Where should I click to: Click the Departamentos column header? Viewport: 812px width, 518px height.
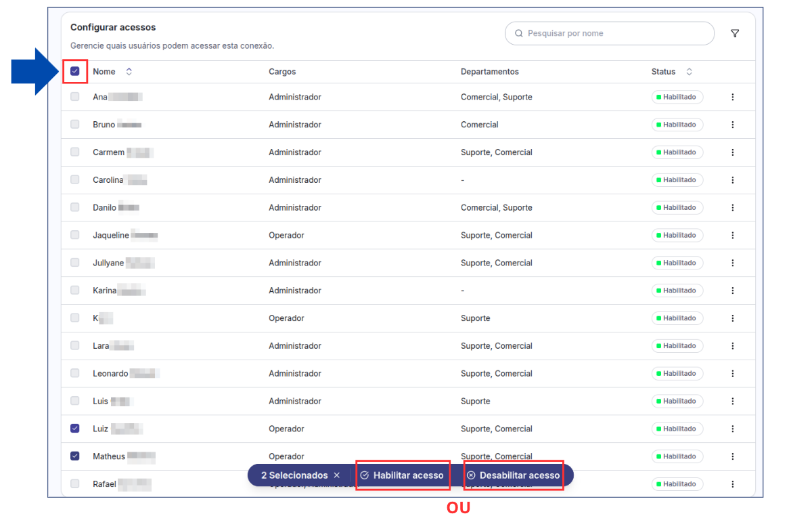point(489,72)
